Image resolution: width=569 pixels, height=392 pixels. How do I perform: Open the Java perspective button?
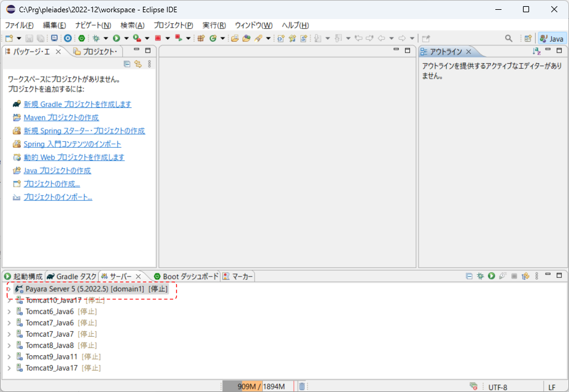(552, 39)
